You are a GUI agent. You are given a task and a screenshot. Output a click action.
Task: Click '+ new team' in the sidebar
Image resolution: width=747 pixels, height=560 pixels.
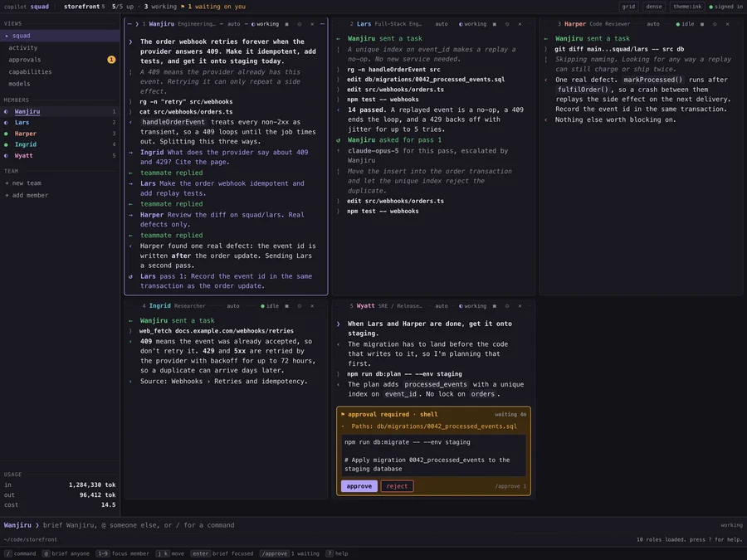click(23, 183)
